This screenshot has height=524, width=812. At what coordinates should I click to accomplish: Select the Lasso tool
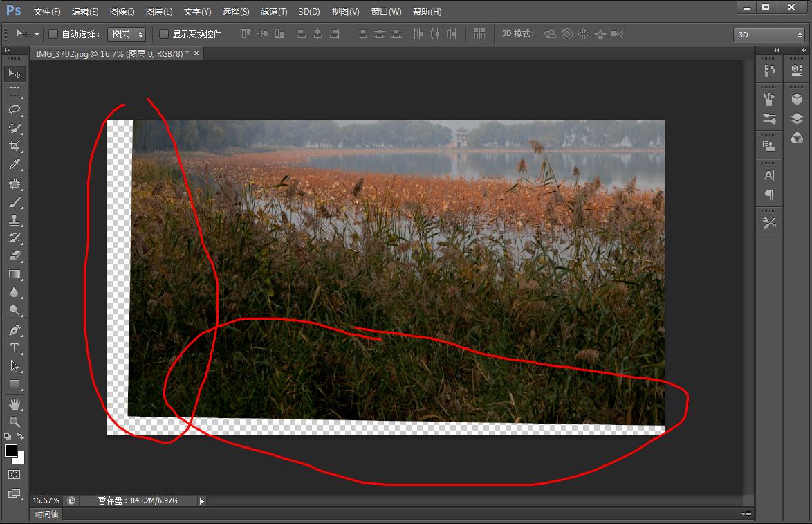click(x=15, y=110)
